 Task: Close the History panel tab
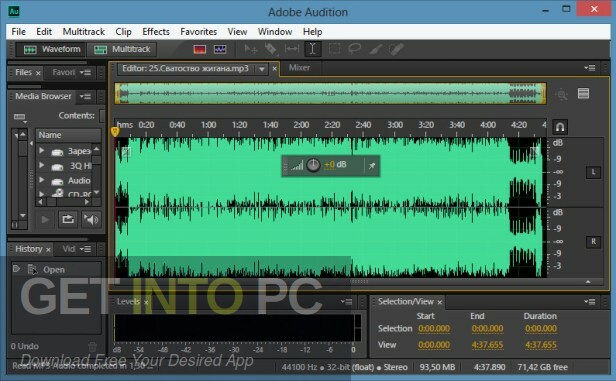pyautogui.click(x=48, y=250)
